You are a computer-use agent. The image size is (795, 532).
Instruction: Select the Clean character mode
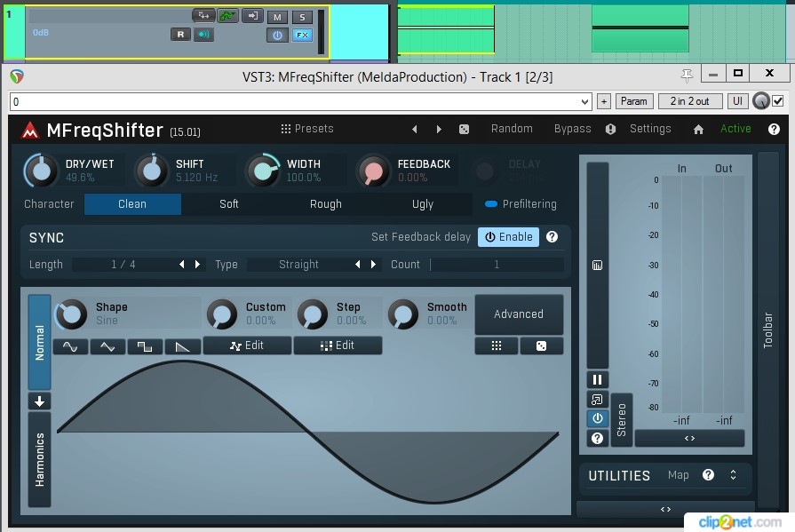[x=132, y=204]
